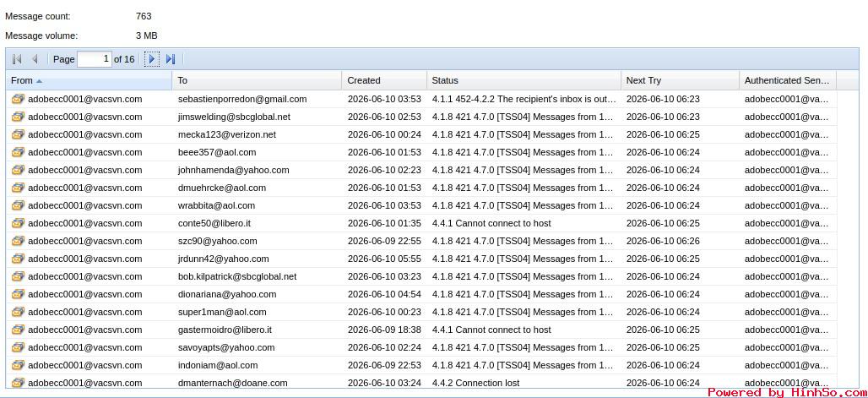Click mail icon for beee357@aol.com row

pyautogui.click(x=19, y=152)
